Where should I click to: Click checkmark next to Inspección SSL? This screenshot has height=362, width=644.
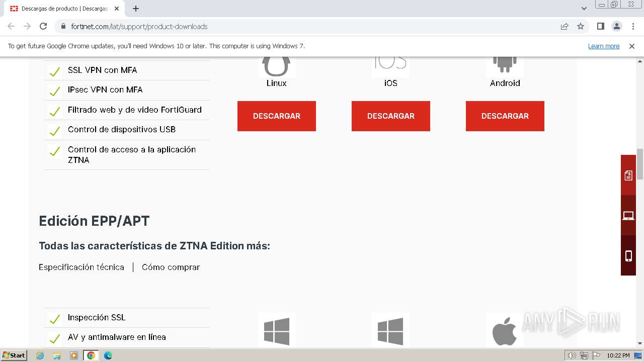(x=54, y=319)
